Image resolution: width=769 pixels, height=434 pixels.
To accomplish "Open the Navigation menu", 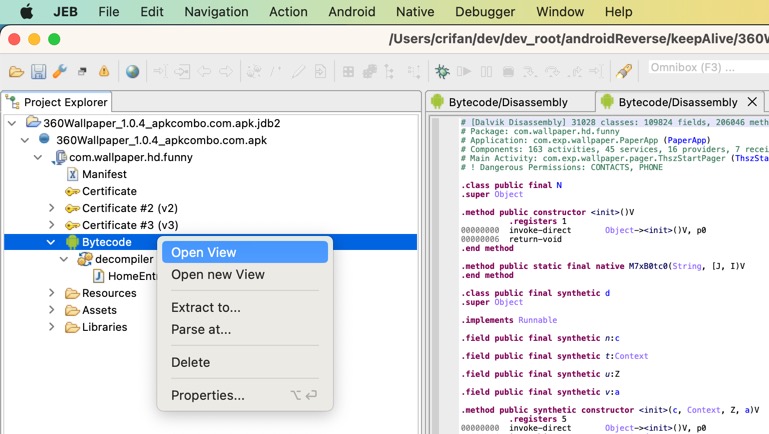I will 216,12.
